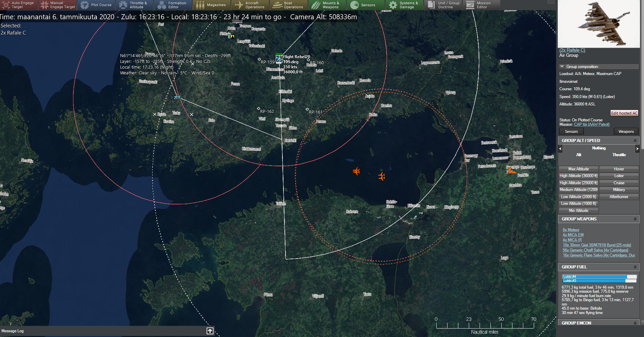Screen dimensions: 644x337
Task: Collapse the GROUP ALT / SPEED section
Action: (635, 141)
